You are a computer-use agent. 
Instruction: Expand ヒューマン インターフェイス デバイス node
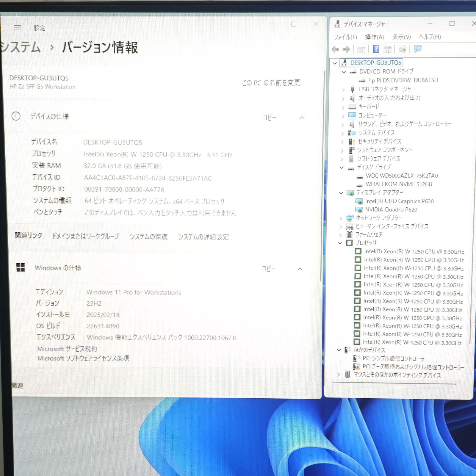click(x=341, y=227)
